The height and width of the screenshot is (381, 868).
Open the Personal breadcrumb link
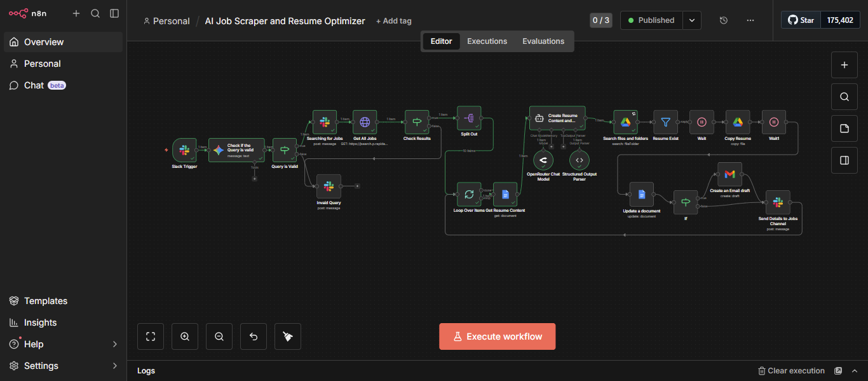[x=167, y=21]
